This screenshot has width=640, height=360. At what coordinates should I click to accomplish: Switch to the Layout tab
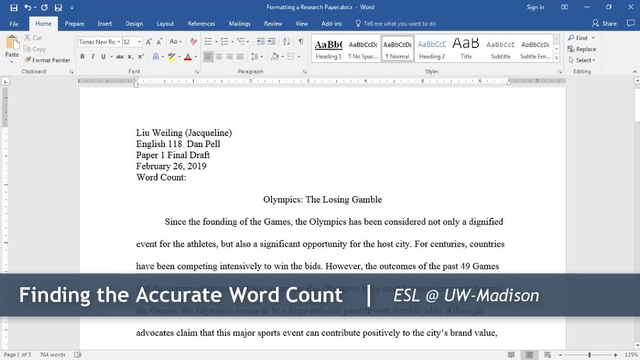tap(165, 24)
